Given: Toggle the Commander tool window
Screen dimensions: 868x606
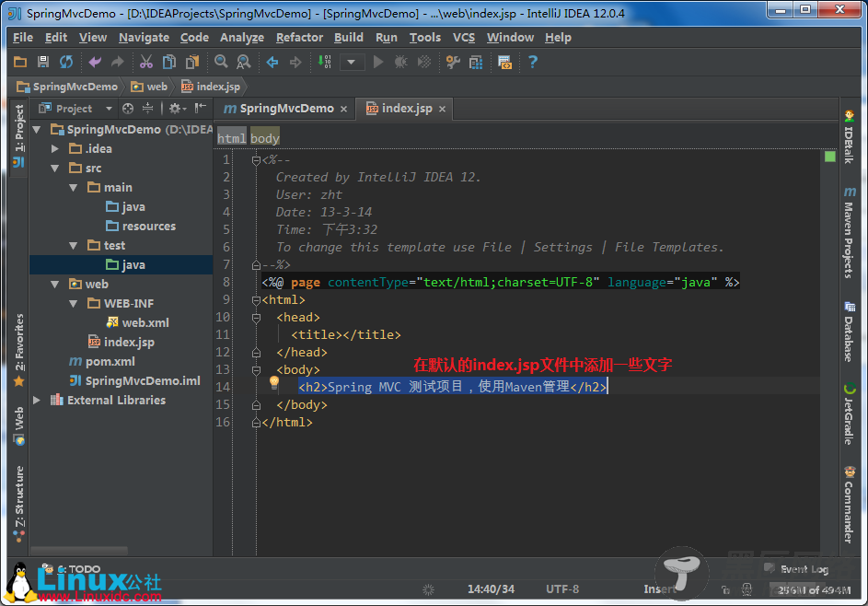Looking at the screenshot, I should (850, 505).
